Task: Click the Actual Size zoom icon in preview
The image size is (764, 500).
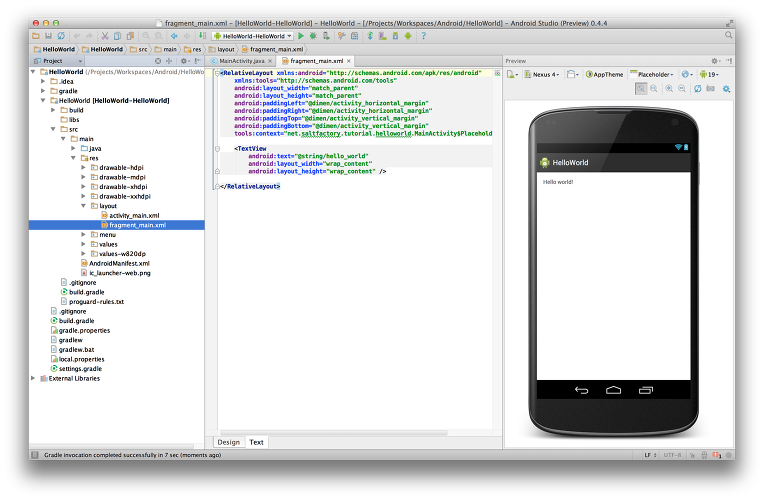Action: coord(653,89)
